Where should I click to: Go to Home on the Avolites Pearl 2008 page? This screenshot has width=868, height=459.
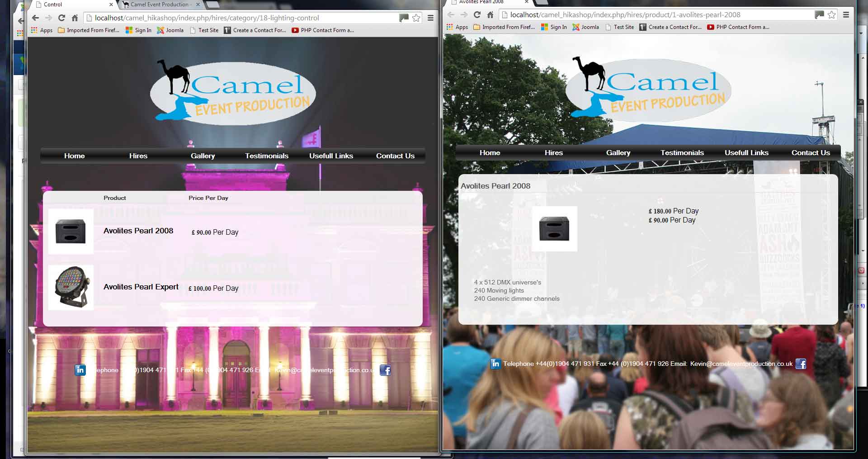click(x=490, y=153)
